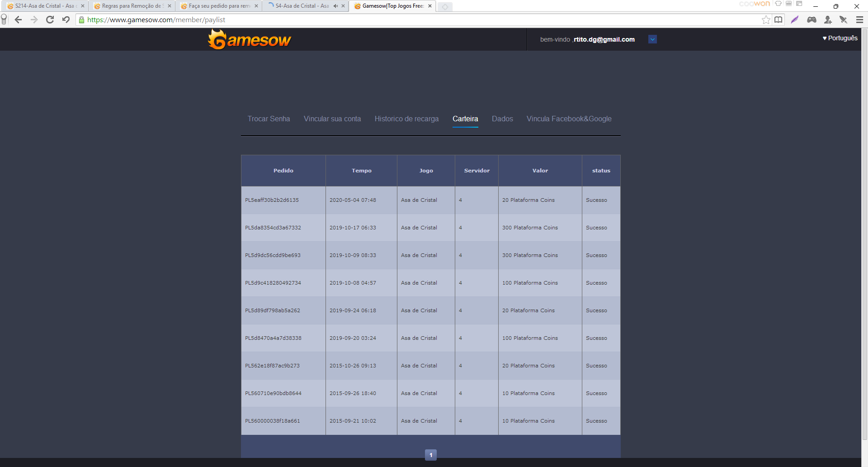The width and height of the screenshot is (868, 467).
Task: Click the status column header
Action: point(601,171)
